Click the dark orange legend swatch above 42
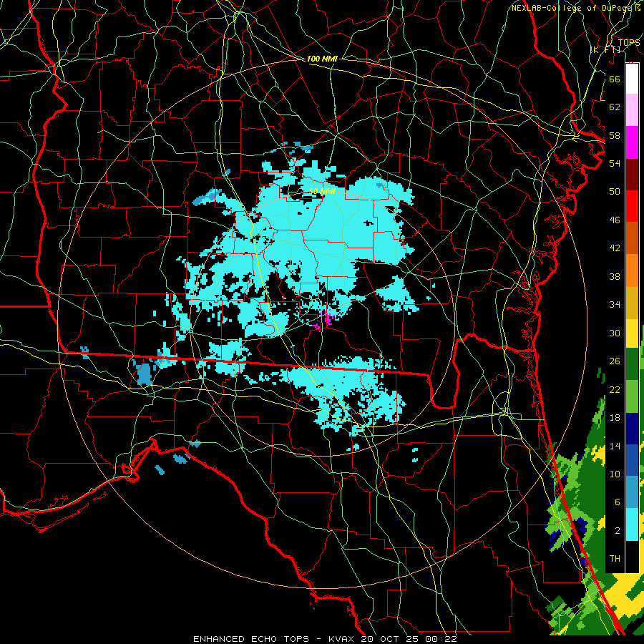The width and height of the screenshot is (644, 644). click(x=632, y=238)
